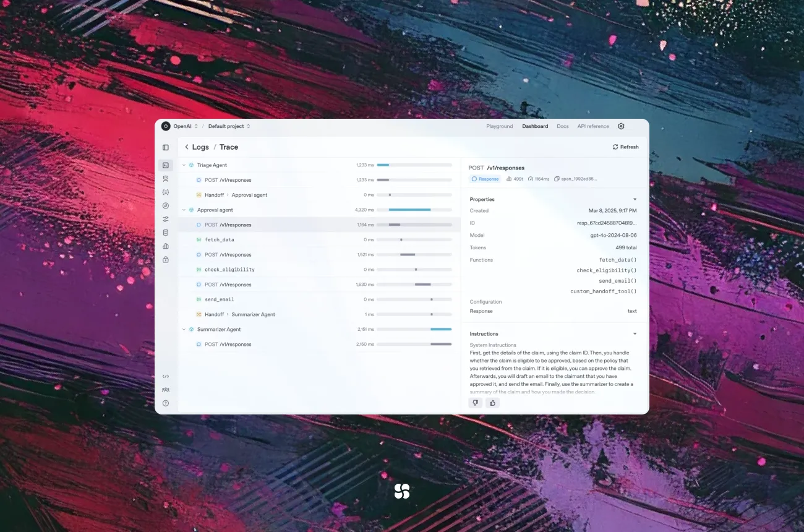Viewport: 804px width, 532px height.
Task: Click the OpenAI organization avatar
Action: click(x=166, y=126)
